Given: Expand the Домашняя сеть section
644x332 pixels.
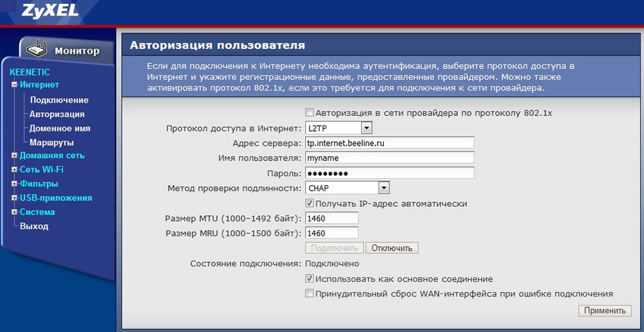Looking at the screenshot, I should [15, 156].
